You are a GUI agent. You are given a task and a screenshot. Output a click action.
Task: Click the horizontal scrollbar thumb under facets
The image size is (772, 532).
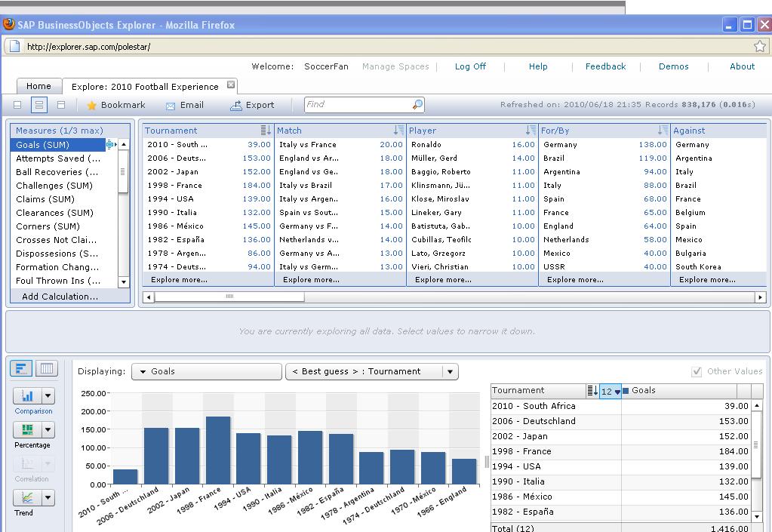point(229,297)
